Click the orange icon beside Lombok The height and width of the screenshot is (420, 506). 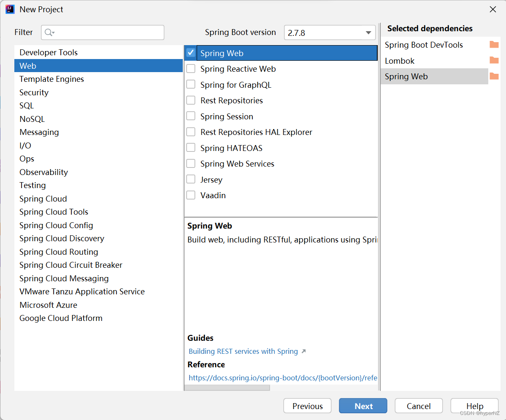494,60
